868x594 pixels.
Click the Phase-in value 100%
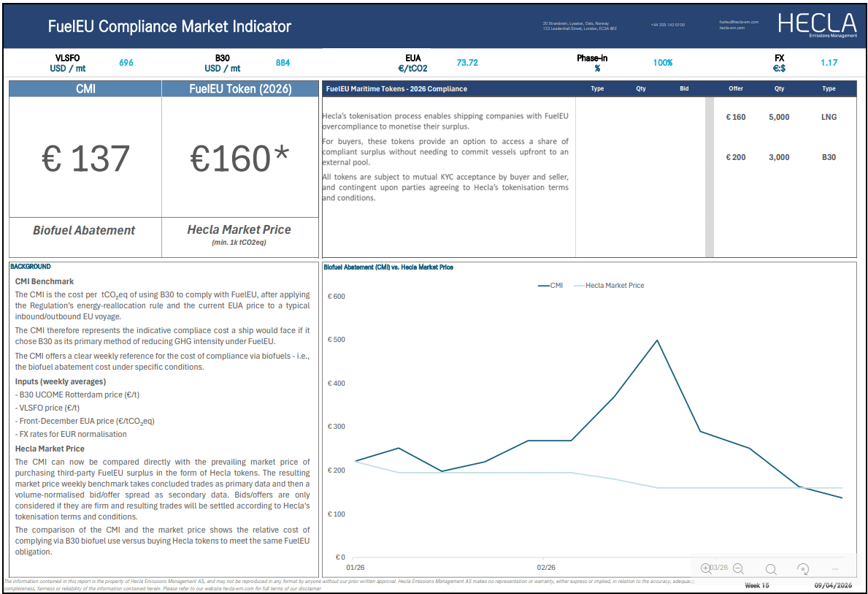(x=663, y=63)
